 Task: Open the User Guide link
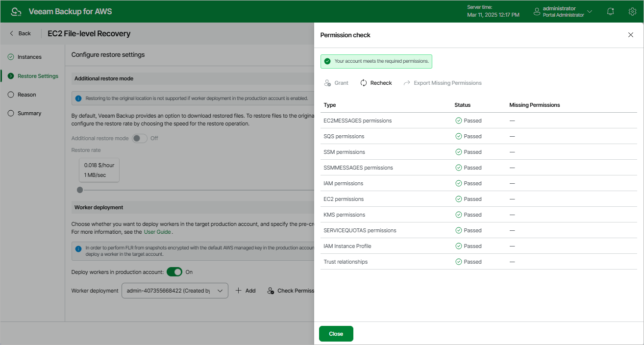157,232
